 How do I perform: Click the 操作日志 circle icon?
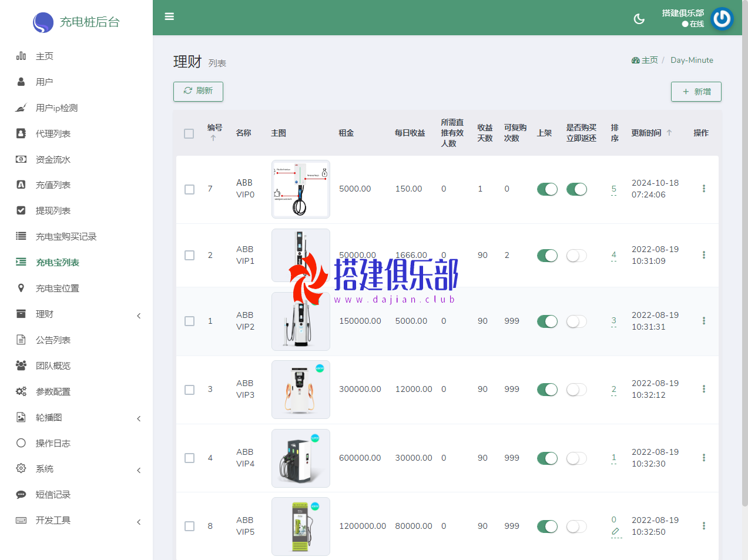pyautogui.click(x=21, y=443)
